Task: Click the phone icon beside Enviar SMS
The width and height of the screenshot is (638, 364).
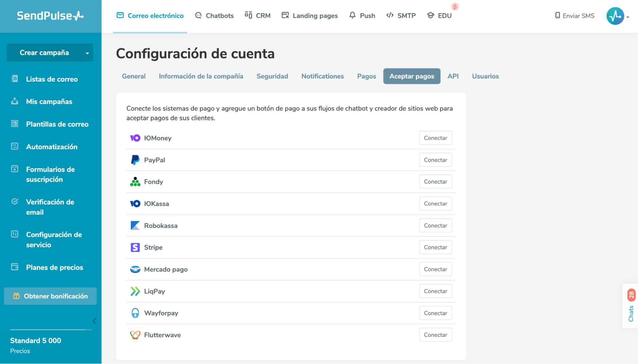Action: click(x=558, y=15)
